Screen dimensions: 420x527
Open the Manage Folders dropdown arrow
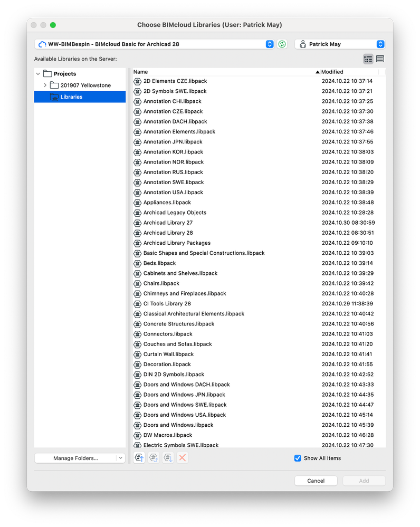tap(121, 458)
